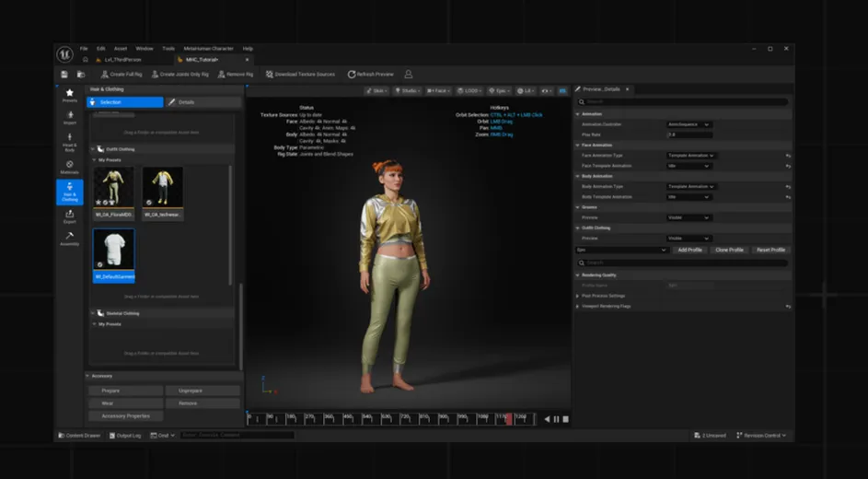This screenshot has height=479, width=868.
Task: Toggle the blue viewport overlay button
Action: pyautogui.click(x=563, y=91)
